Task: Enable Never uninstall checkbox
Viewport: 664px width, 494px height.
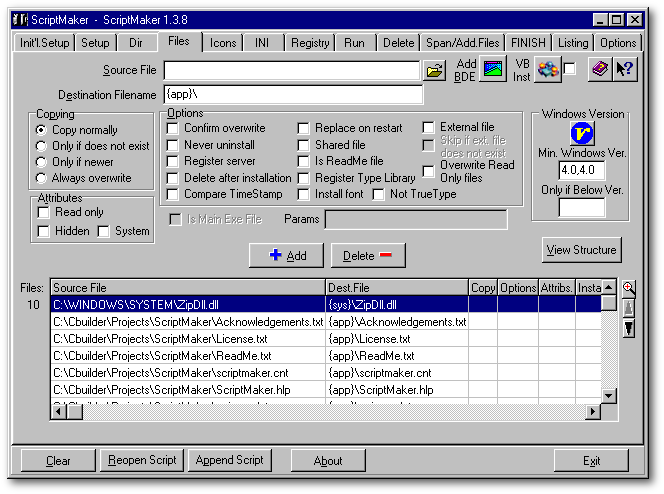Action: [x=172, y=145]
